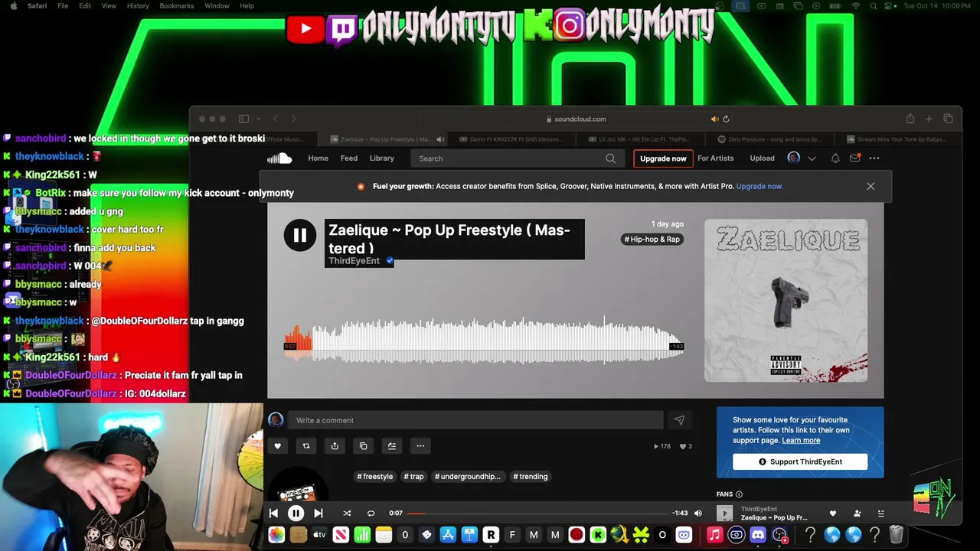The height and width of the screenshot is (551, 980).
Task: Pause using the large waveform pause button
Action: [x=300, y=236]
